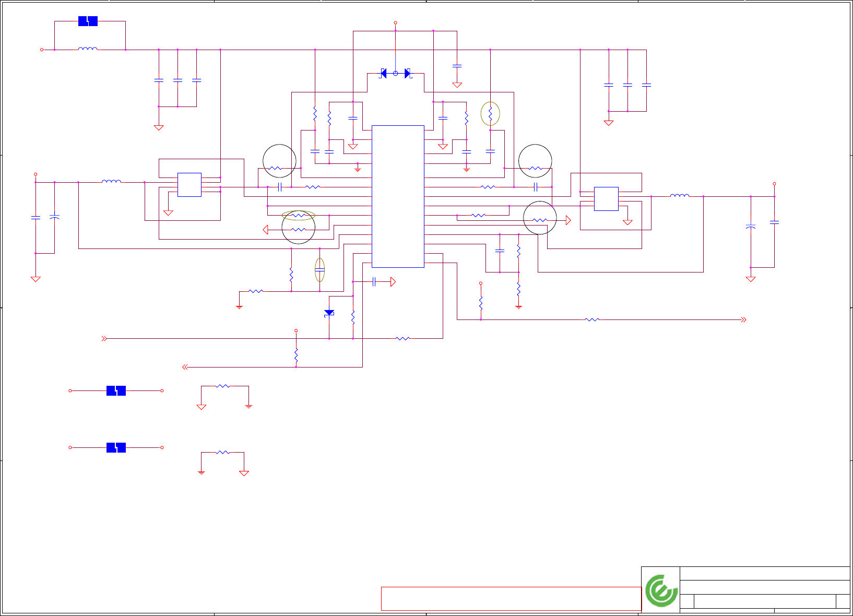Select the capacitor inside the olive ellipse
The height and width of the screenshot is (616, 853).
[319, 270]
